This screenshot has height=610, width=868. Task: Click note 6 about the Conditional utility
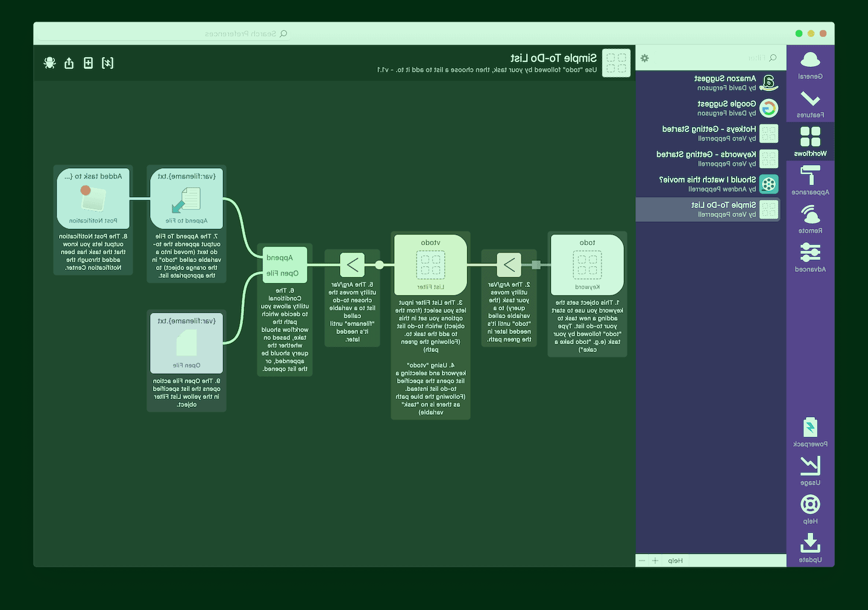click(x=285, y=330)
